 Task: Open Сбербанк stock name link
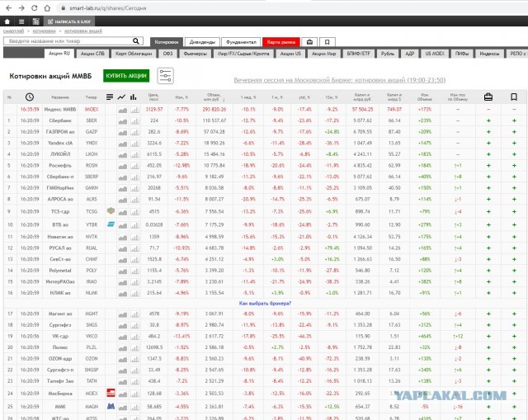[60, 120]
